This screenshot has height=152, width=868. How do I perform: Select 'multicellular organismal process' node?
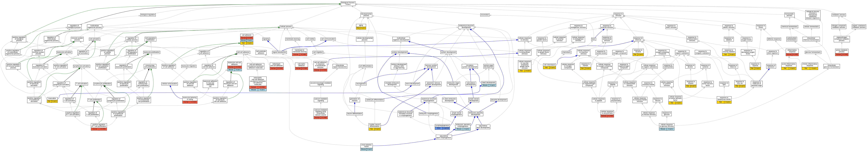(95, 27)
